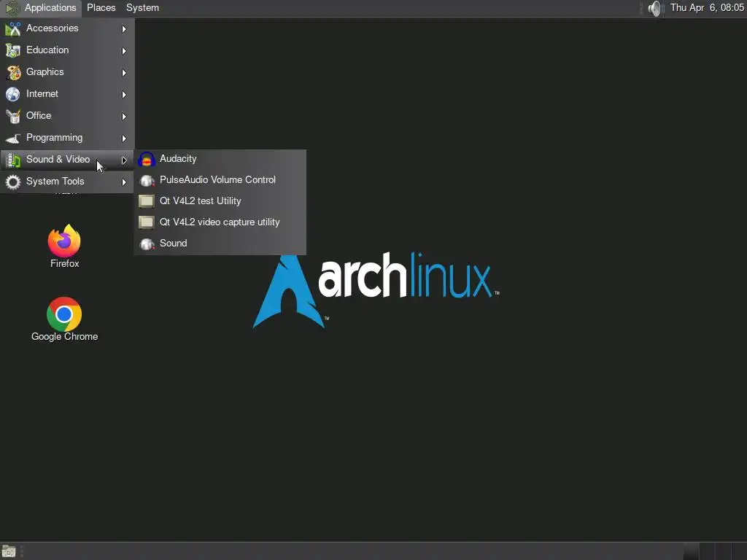Click the date and time clock

tap(707, 7)
